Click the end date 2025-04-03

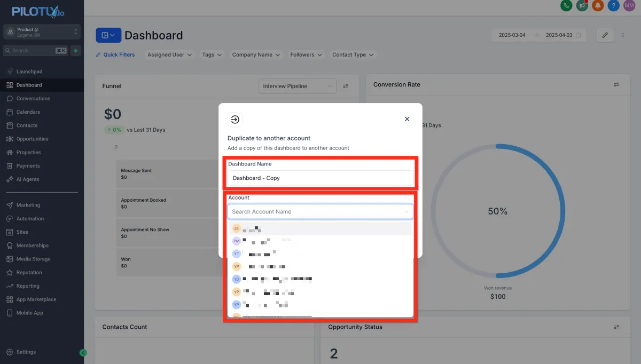pos(559,35)
